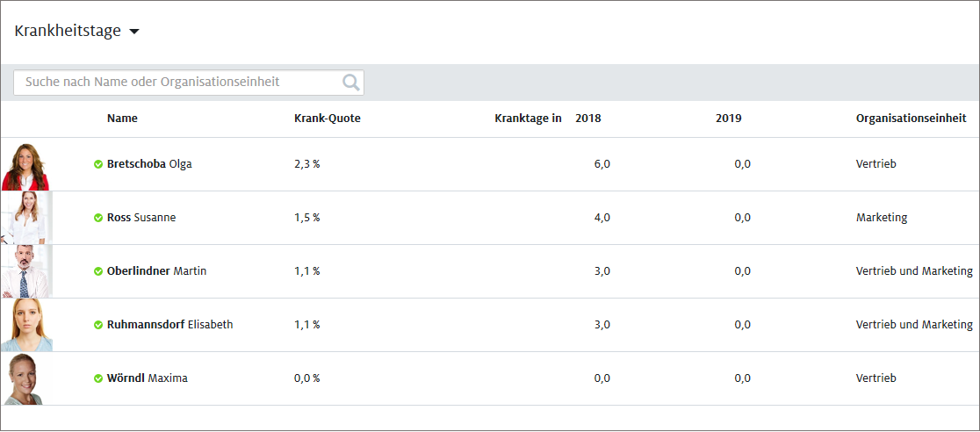Expand the Krankheitstage dropdown arrow
This screenshot has width=980, height=432.
[134, 32]
